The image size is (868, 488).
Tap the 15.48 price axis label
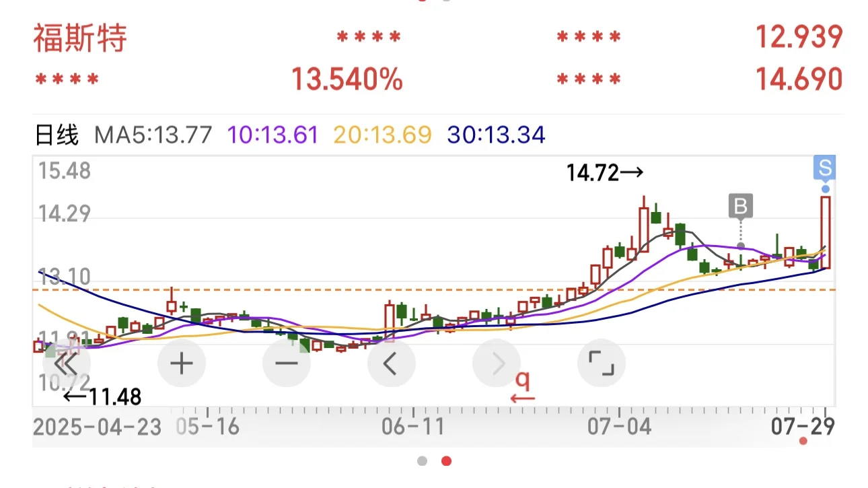[x=65, y=170]
